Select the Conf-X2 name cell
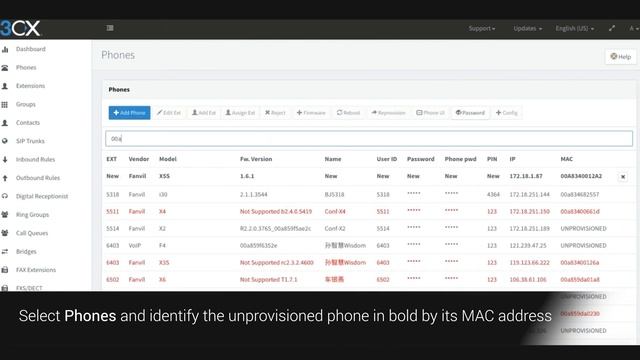The width and height of the screenshot is (640, 360). coord(335,229)
